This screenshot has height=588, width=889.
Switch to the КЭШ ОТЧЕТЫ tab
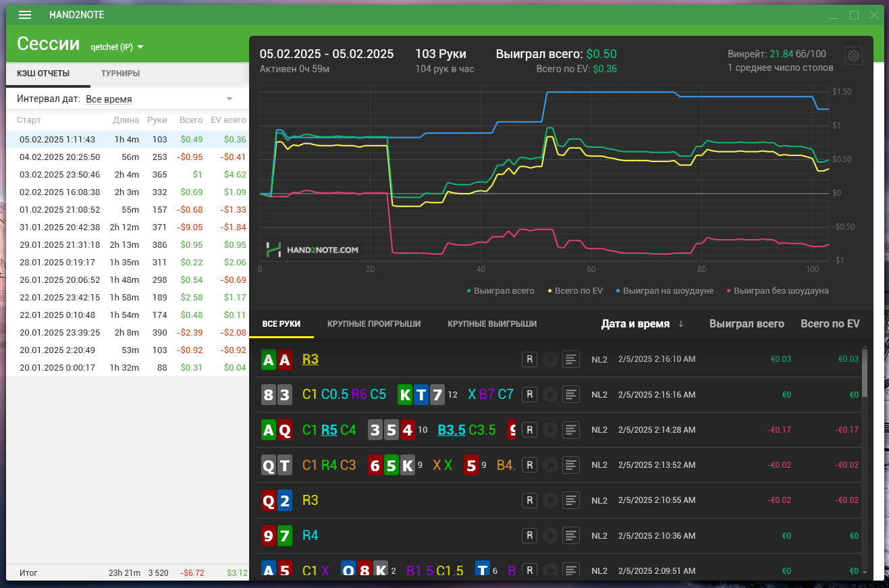[x=48, y=74]
